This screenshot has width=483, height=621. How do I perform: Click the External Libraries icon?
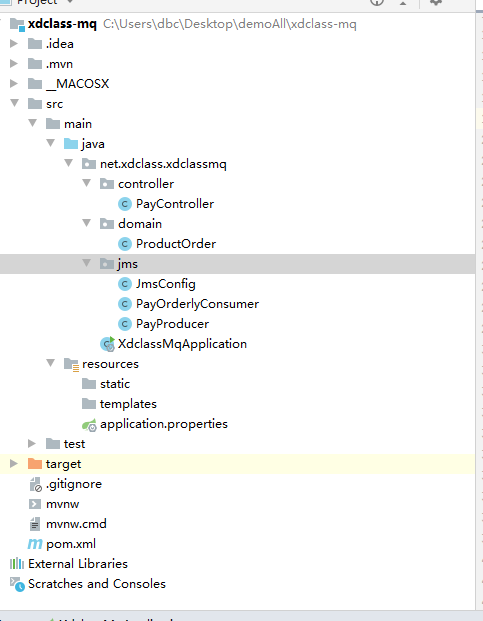pos(17,564)
